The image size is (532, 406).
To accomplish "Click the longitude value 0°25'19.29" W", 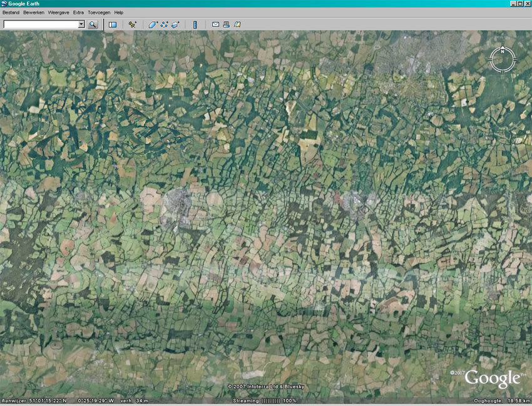I will [x=96, y=400].
